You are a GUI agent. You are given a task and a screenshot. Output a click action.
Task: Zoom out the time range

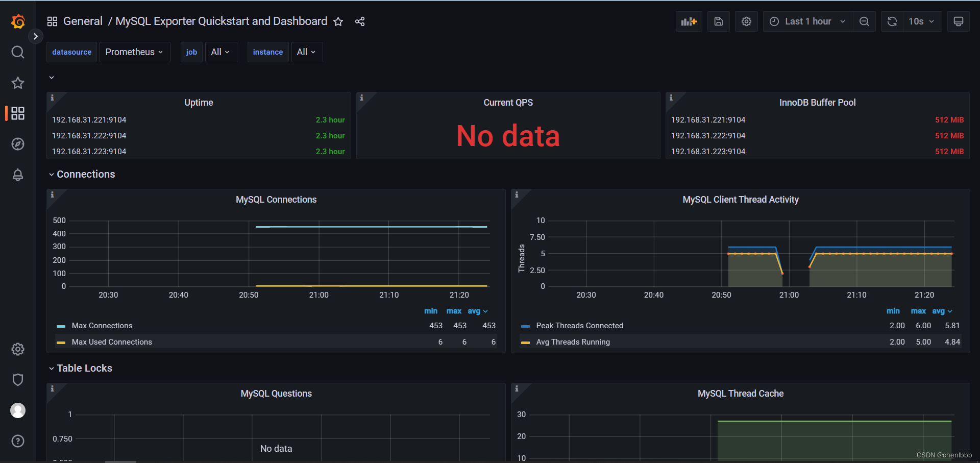pos(864,21)
